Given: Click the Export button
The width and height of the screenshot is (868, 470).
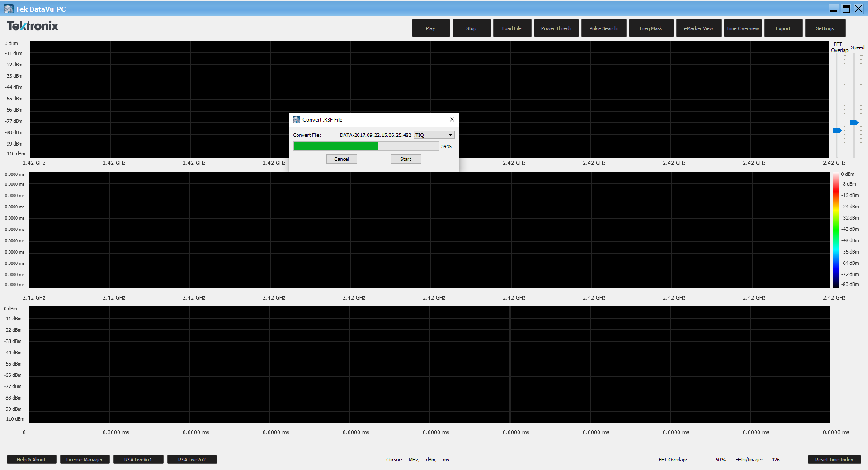Looking at the screenshot, I should click(783, 28).
